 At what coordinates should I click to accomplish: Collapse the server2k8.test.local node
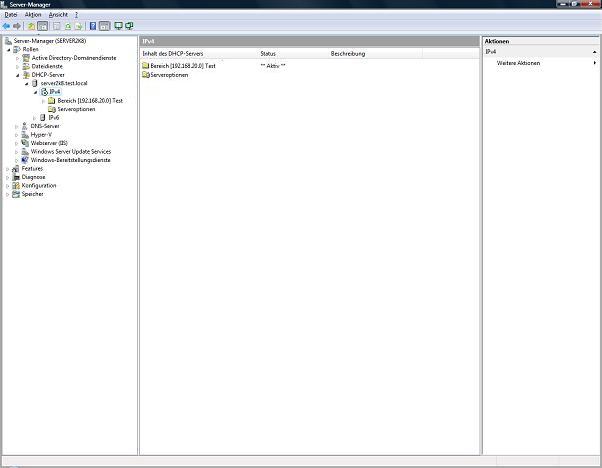[27, 84]
